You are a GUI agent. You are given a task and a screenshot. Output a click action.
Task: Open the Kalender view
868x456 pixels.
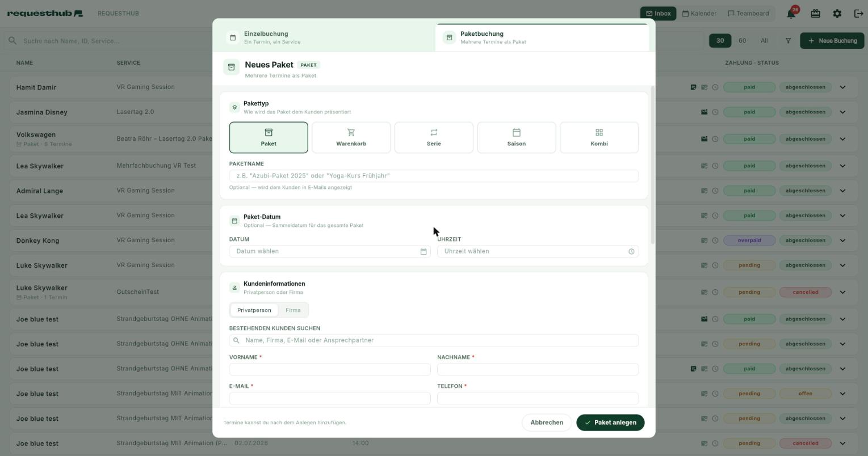699,13
